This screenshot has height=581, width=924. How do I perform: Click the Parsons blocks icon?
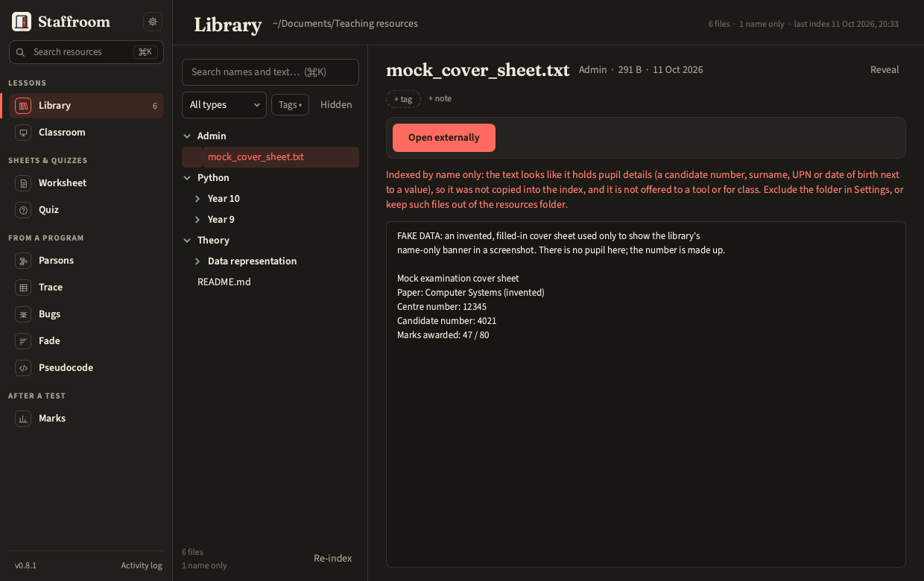point(23,261)
